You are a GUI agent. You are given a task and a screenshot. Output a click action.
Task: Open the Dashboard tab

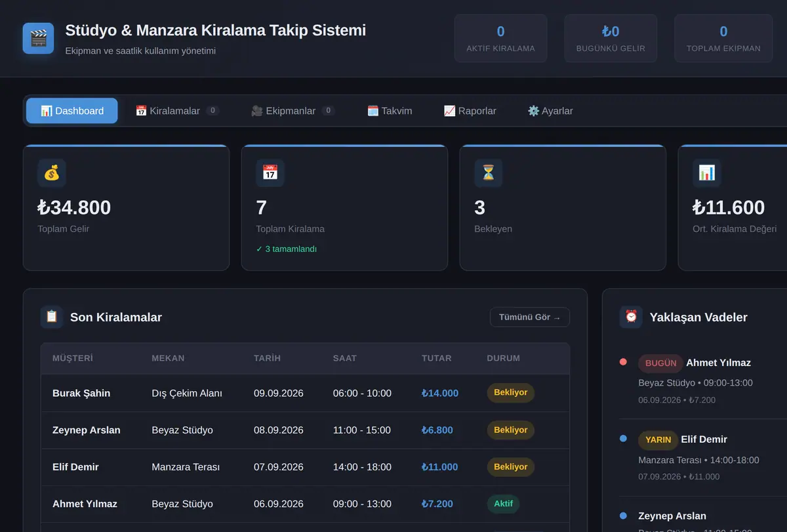tap(72, 111)
